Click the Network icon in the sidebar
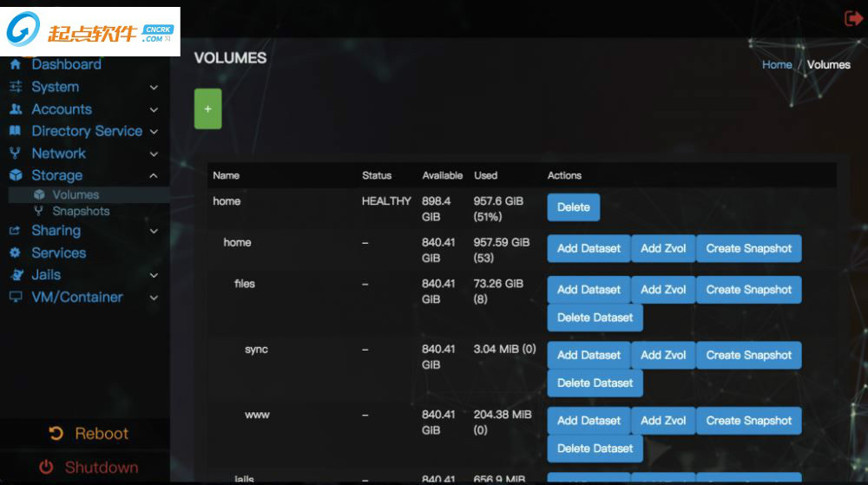Viewport: 868px width, 485px height. 15,154
